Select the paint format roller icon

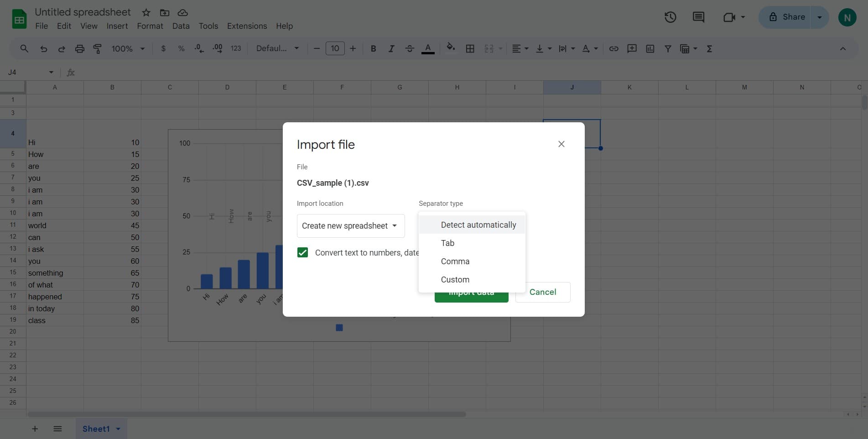click(97, 49)
